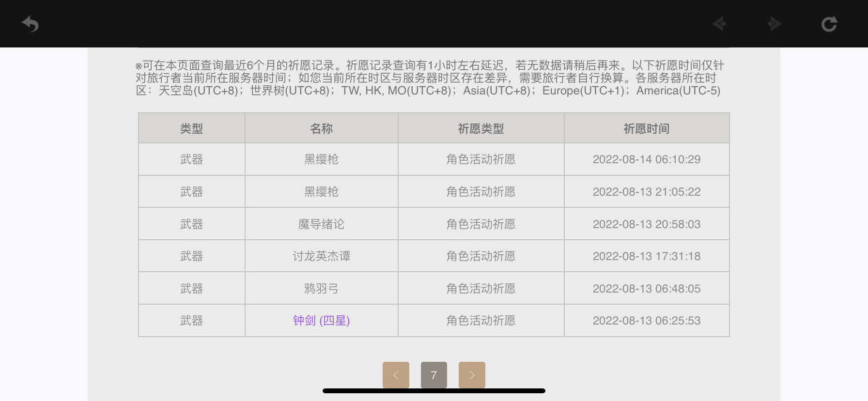Click 角色活动祈愿 in the 鸦羽弓 row
The width and height of the screenshot is (868, 401).
point(481,289)
